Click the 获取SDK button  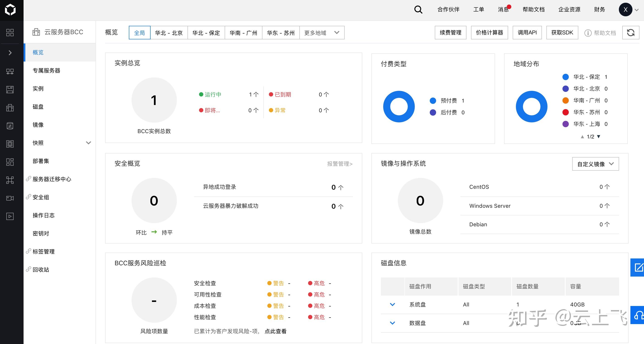(x=562, y=33)
